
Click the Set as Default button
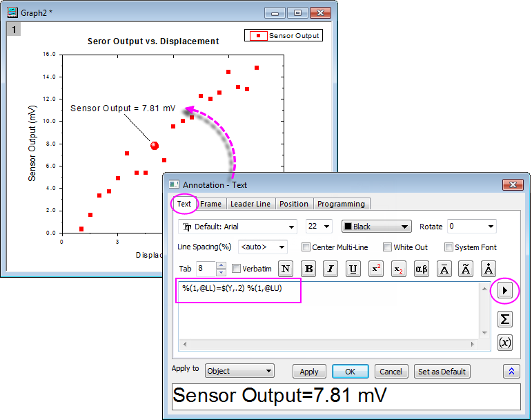[442, 372]
